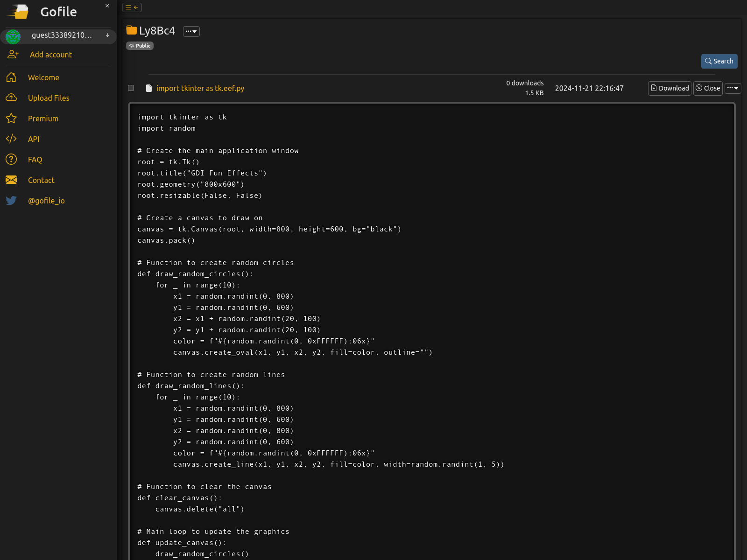Open the Upload Files page
This screenshot has height=560, width=747.
point(49,98)
